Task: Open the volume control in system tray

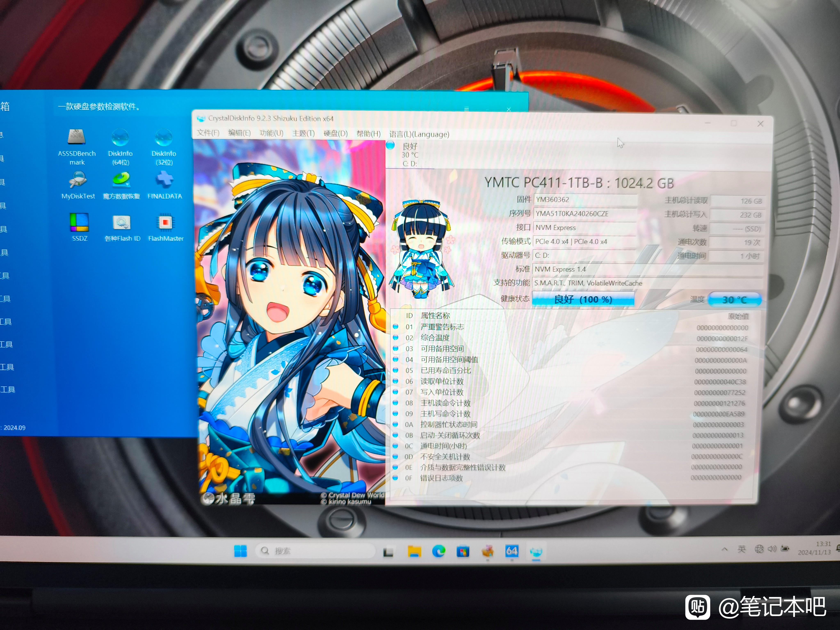Action: click(772, 549)
